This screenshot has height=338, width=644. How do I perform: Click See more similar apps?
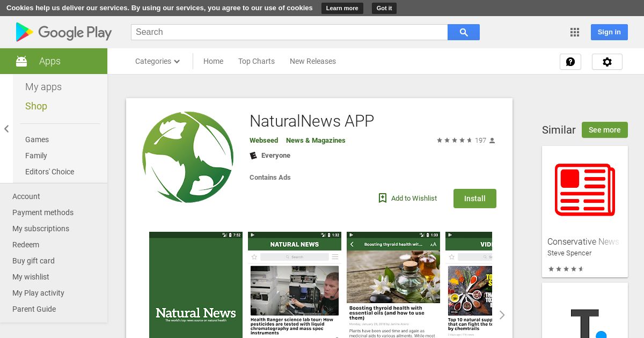point(604,130)
